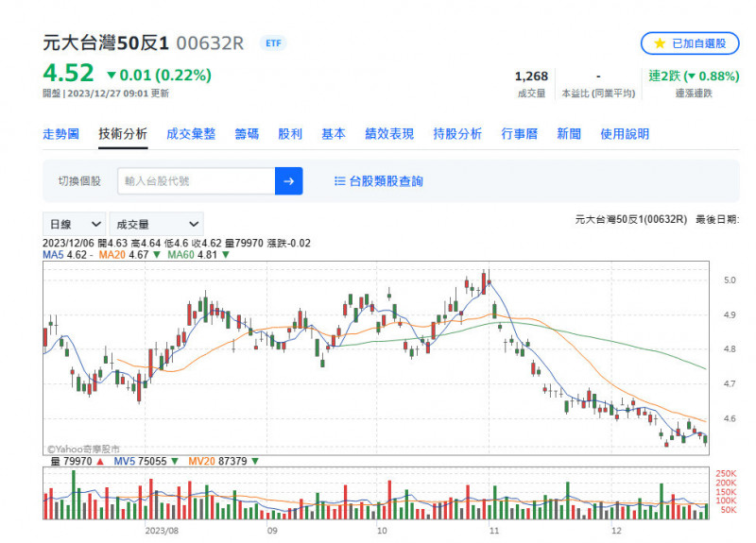This screenshot has width=756, height=543.
Task: Click the MA5 4.62 legend label
Action: pyautogui.click(x=64, y=254)
